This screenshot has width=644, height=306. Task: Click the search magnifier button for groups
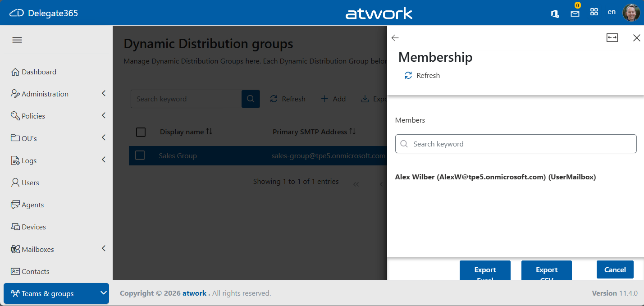pos(251,99)
